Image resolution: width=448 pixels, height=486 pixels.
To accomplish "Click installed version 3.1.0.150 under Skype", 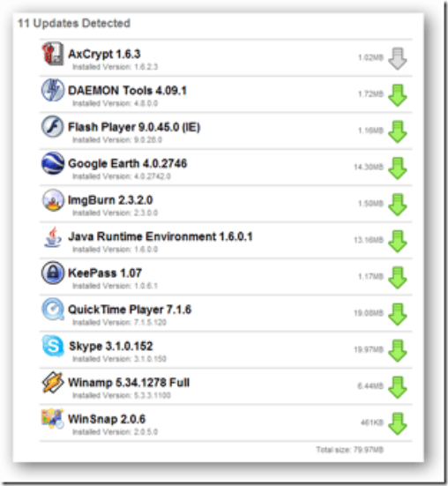I will pyautogui.click(x=119, y=359).
